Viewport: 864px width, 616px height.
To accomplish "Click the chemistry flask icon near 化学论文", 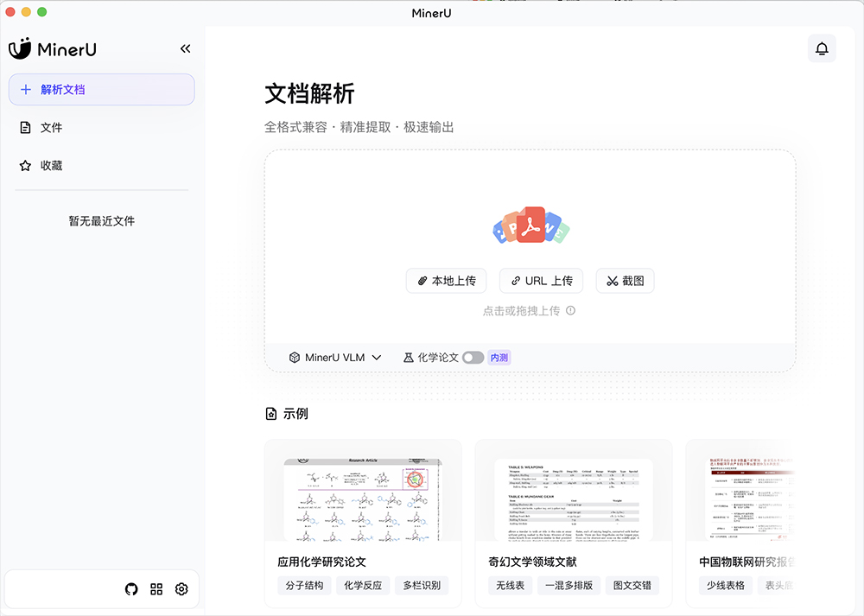I will [x=410, y=356].
